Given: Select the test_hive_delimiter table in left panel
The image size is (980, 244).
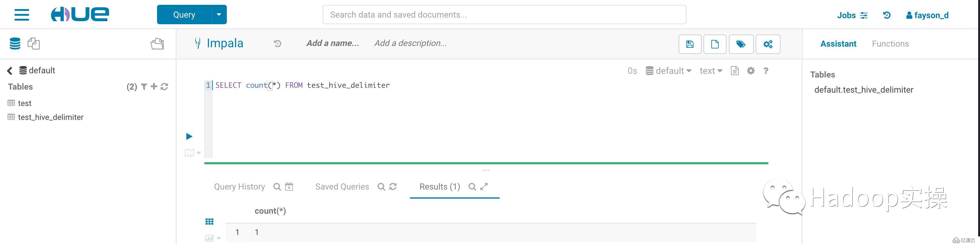Looking at the screenshot, I should point(51,117).
